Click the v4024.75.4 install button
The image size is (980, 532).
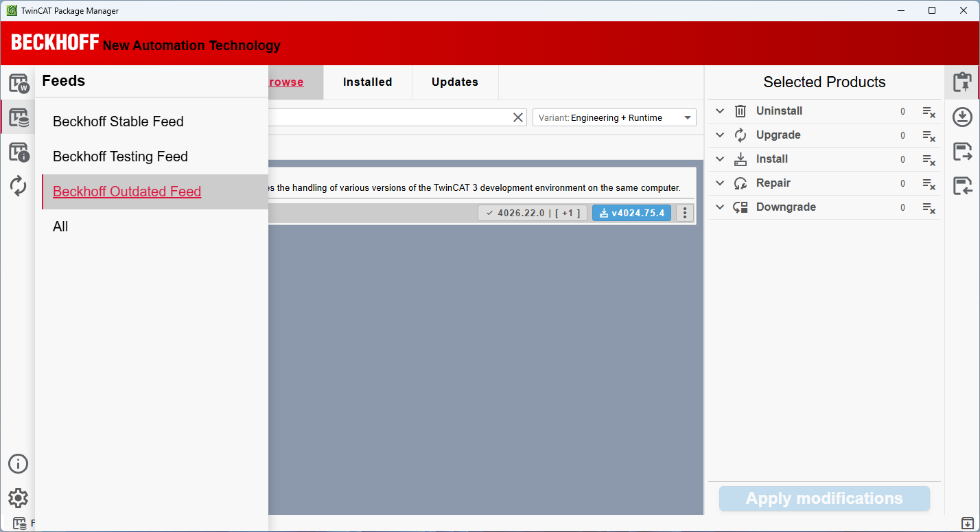631,213
